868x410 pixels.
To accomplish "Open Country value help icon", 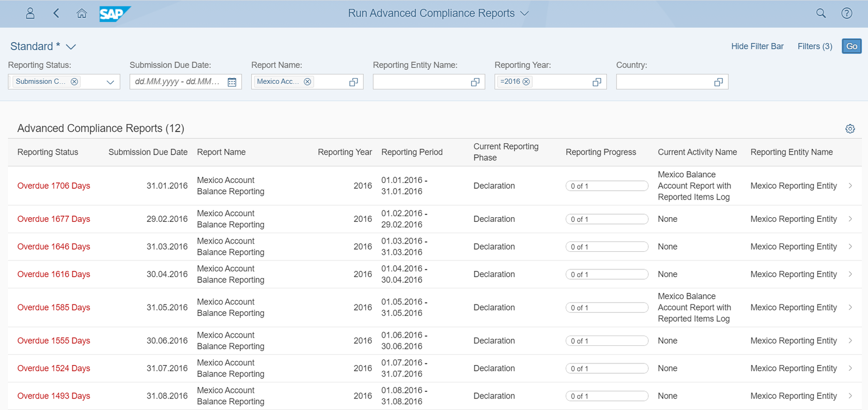I will pos(718,82).
